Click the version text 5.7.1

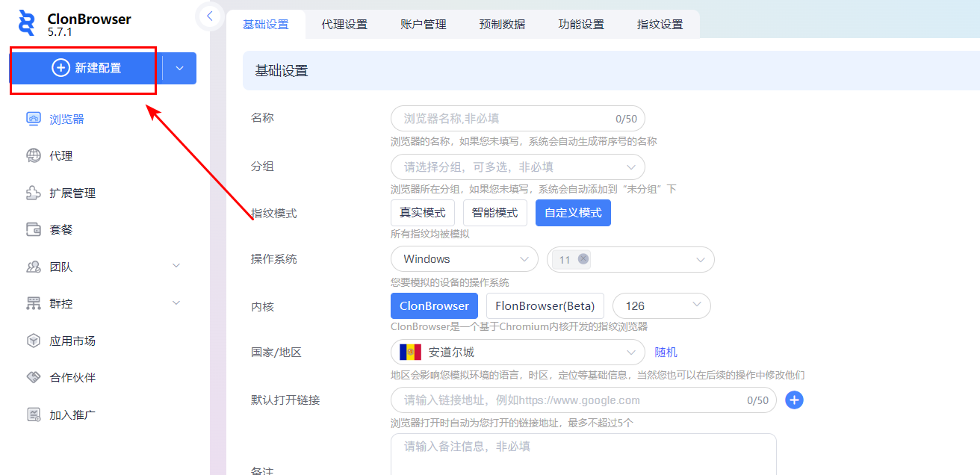tap(60, 33)
